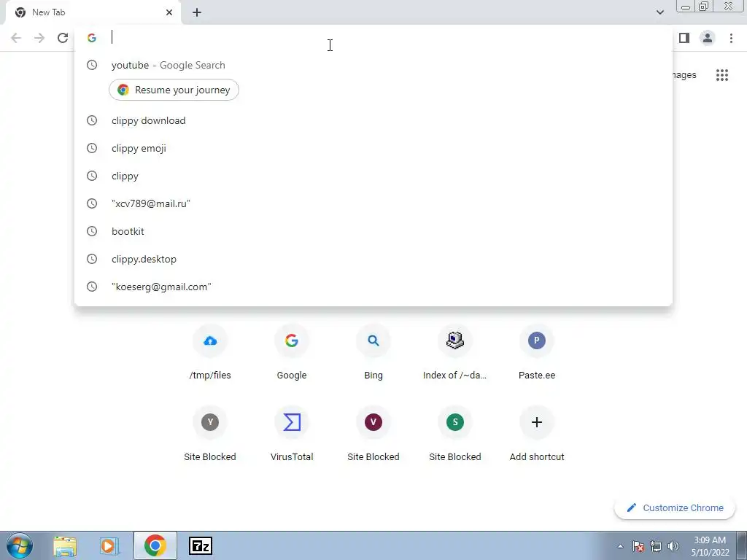
Task: Open the Paste.ee shortcut tile
Action: (x=537, y=352)
